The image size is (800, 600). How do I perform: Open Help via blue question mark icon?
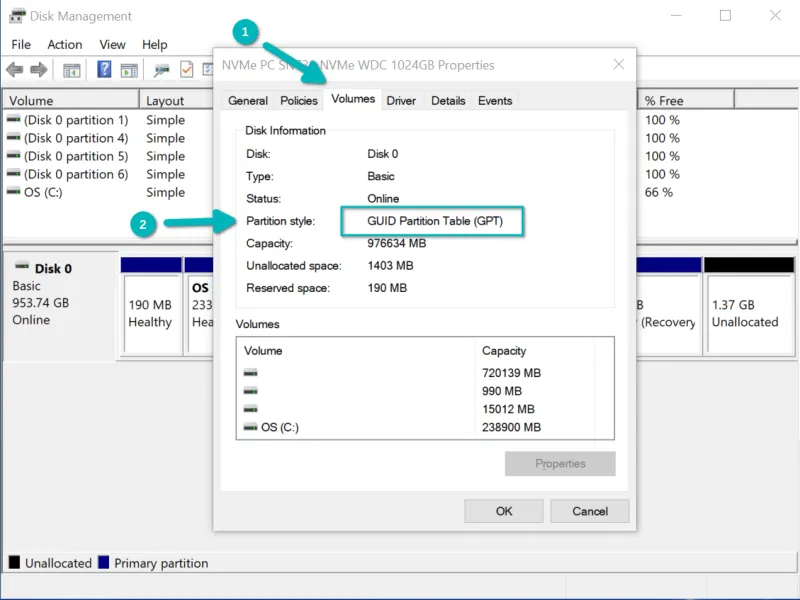(x=104, y=70)
